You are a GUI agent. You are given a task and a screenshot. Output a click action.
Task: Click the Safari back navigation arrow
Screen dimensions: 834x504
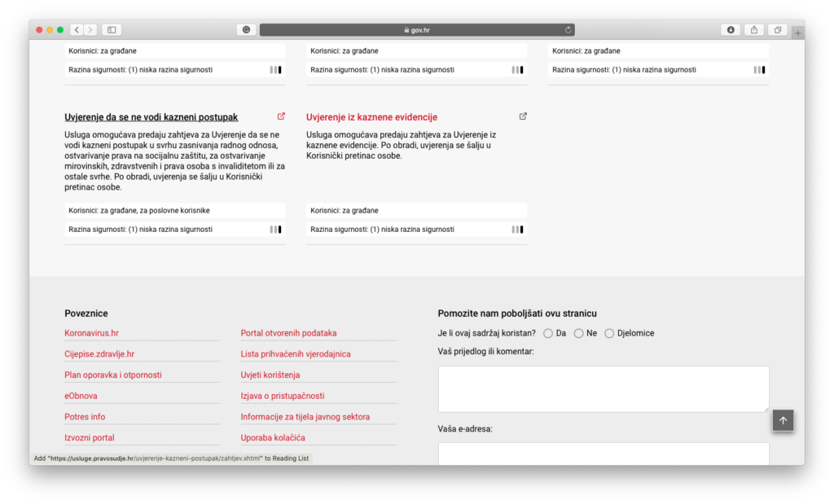click(x=77, y=30)
